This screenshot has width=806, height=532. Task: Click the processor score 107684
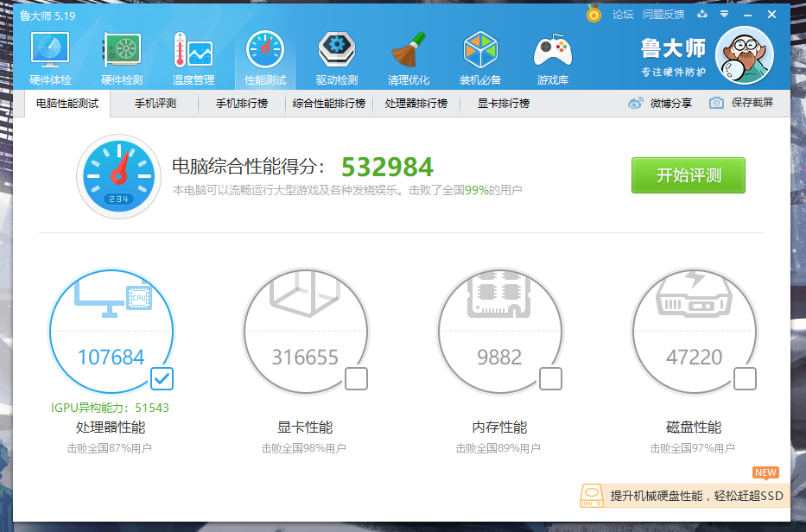111,358
